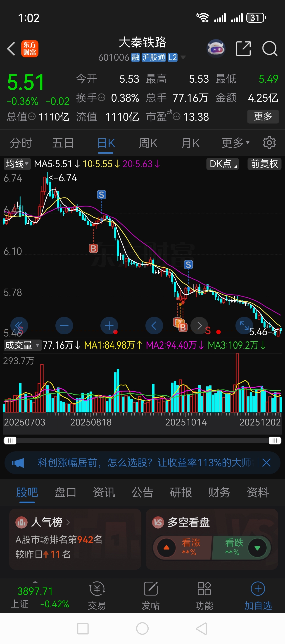Image resolution: width=285 pixels, height=644 pixels.
Task: Select the 股吧 tab
Action: point(27,493)
